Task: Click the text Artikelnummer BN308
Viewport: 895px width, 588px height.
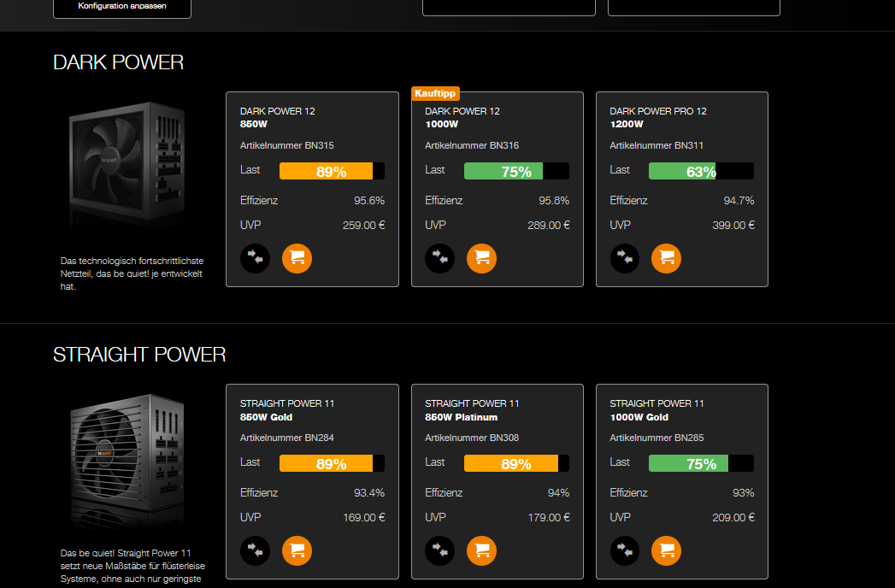Action: click(x=472, y=438)
